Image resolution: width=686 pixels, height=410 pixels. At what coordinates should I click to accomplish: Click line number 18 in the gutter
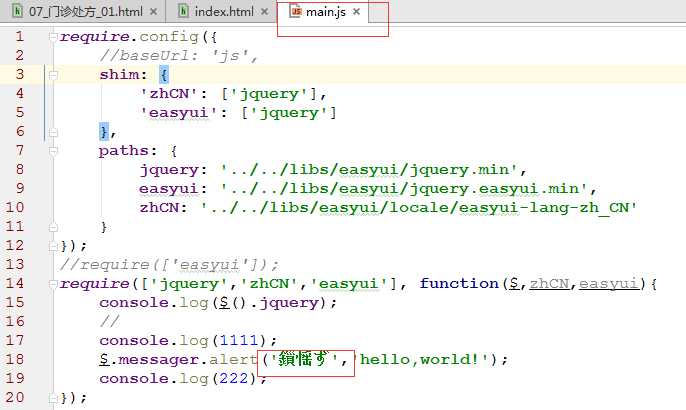(x=14, y=359)
